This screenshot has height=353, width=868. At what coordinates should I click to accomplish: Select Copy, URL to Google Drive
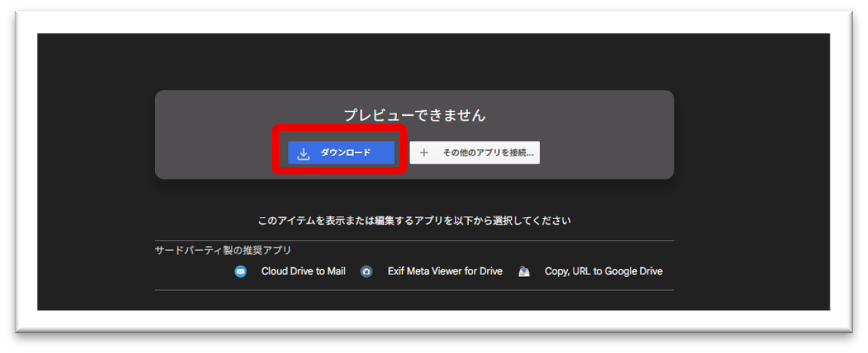coord(604,271)
